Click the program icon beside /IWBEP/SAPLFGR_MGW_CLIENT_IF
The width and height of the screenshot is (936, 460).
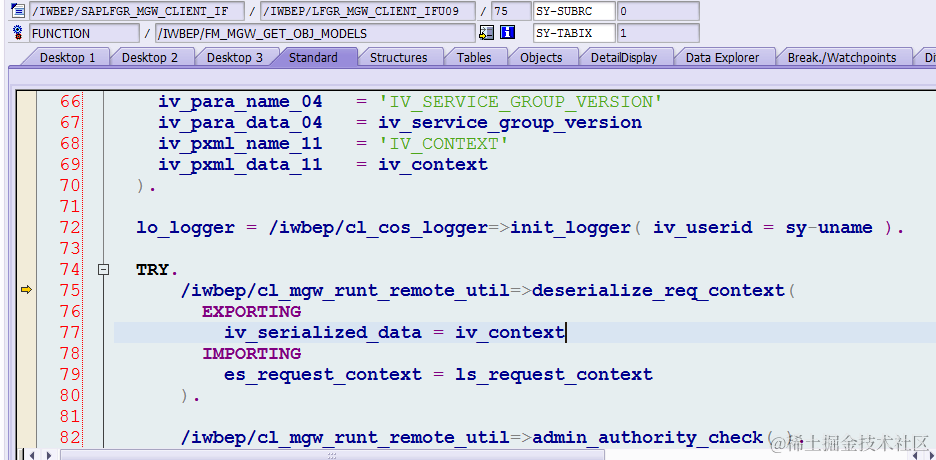(x=17, y=11)
